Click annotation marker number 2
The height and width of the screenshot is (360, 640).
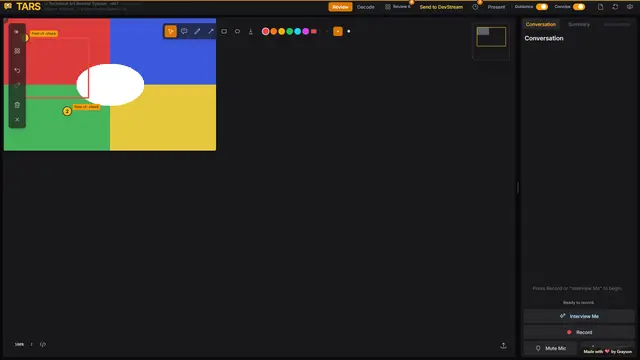point(67,111)
